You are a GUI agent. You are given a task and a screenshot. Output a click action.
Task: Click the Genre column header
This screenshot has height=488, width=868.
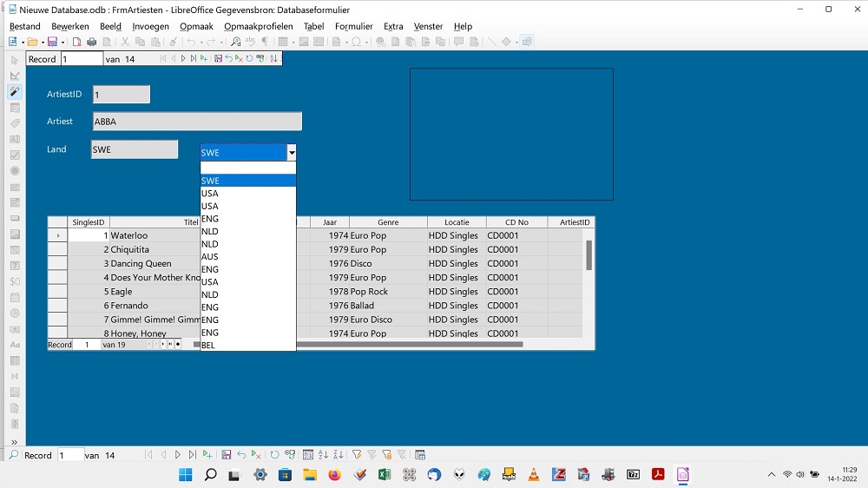pos(388,222)
